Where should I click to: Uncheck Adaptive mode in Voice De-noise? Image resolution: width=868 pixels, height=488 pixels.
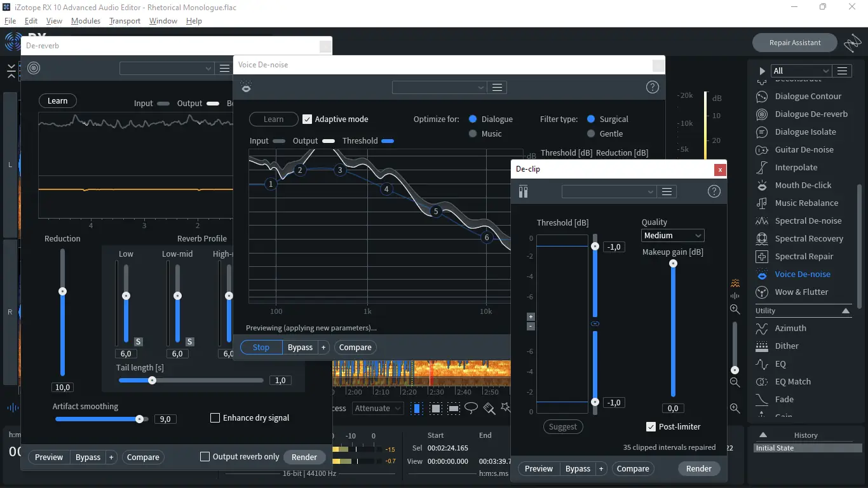[x=307, y=119]
